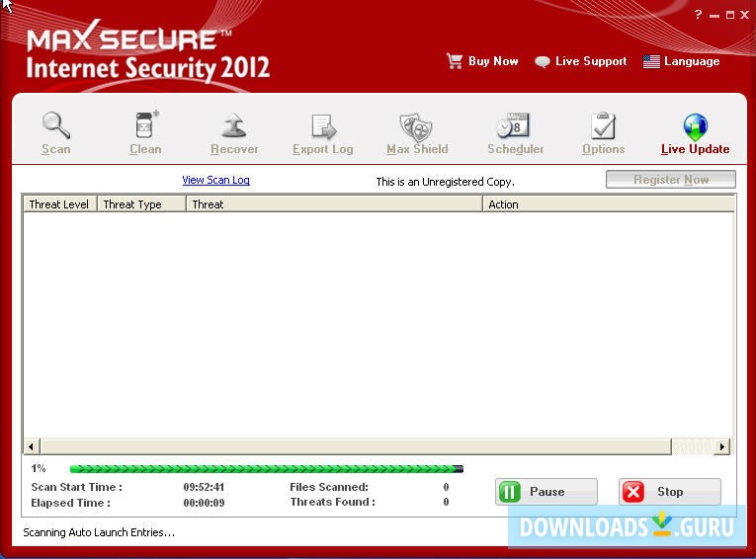The height and width of the screenshot is (559, 756).
Task: Close the Max Secure window
Action: pyautogui.click(x=744, y=15)
